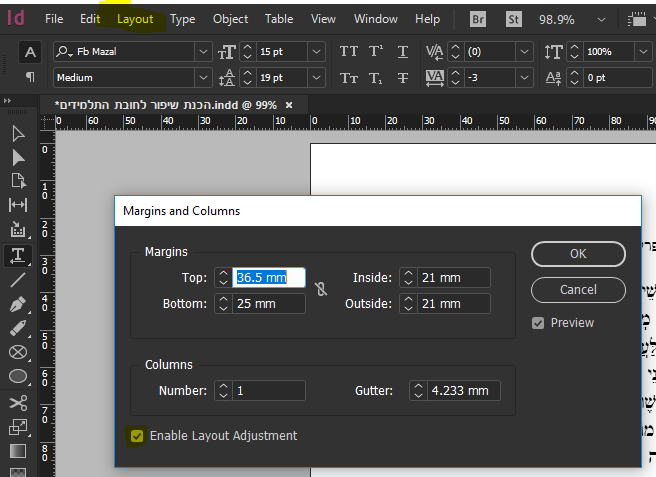Image resolution: width=656 pixels, height=477 pixels.
Task: Open the kerning (0) dropdown
Action: pyautogui.click(x=524, y=52)
